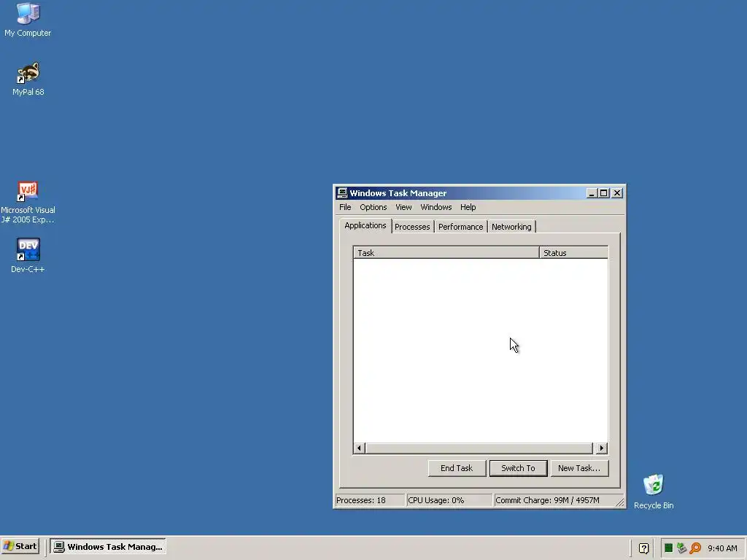This screenshot has height=560, width=747.
Task: Select the Applications tab
Action: pyautogui.click(x=365, y=226)
